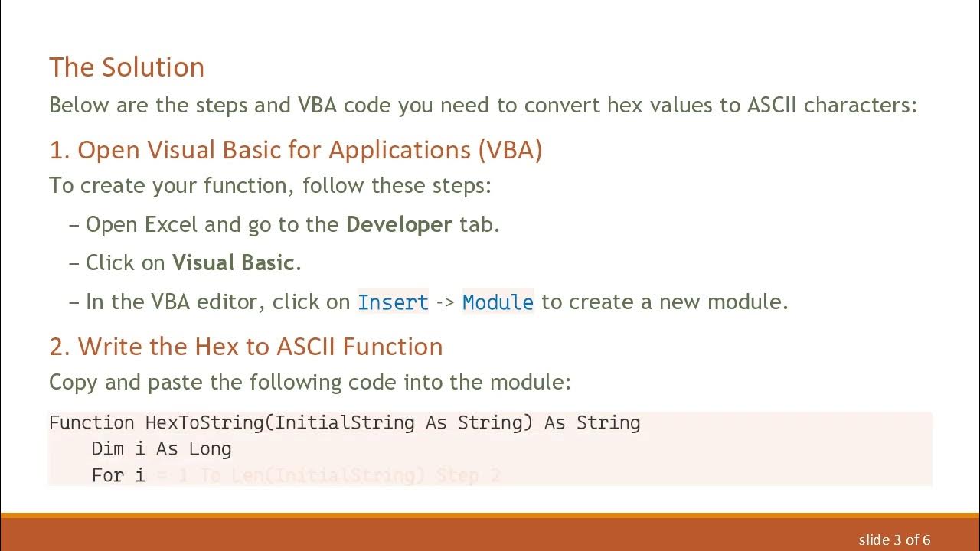
Task: Click the arrow between Insert and Module
Action: pos(445,302)
